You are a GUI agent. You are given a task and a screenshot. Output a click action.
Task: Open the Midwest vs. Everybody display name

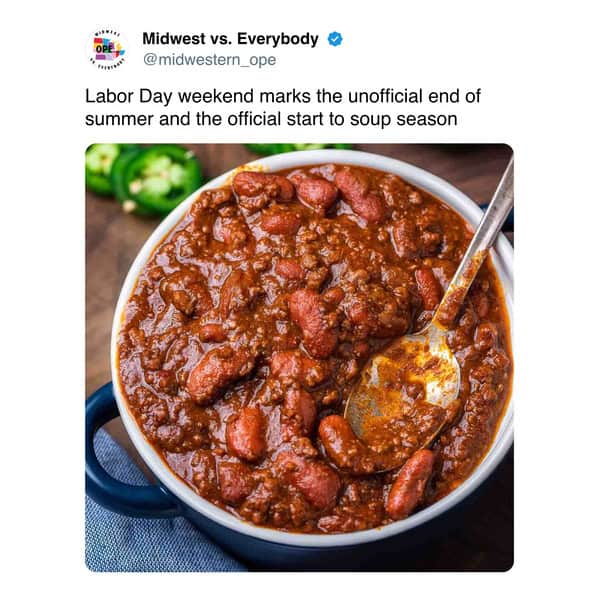pyautogui.click(x=230, y=39)
